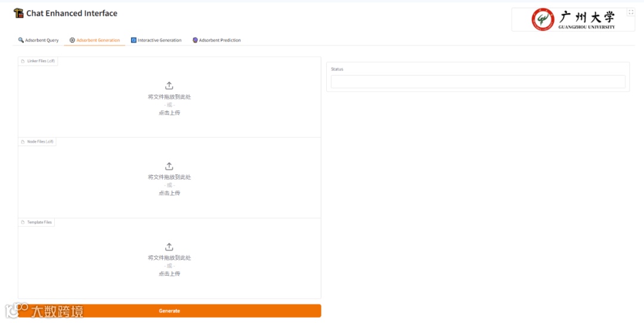Open the Adsorbent Prediction tab
The image size is (644, 323).
[x=216, y=40]
